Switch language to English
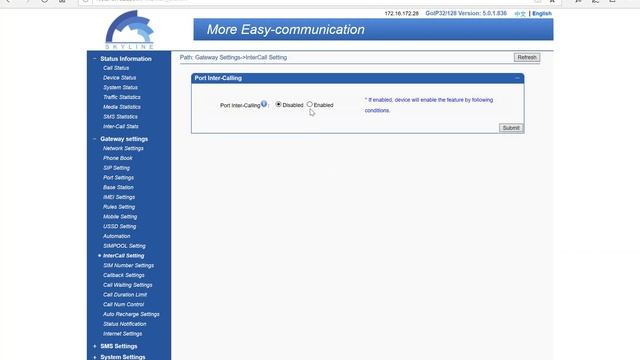Screen dimensions: 640x360 [x=542, y=13]
